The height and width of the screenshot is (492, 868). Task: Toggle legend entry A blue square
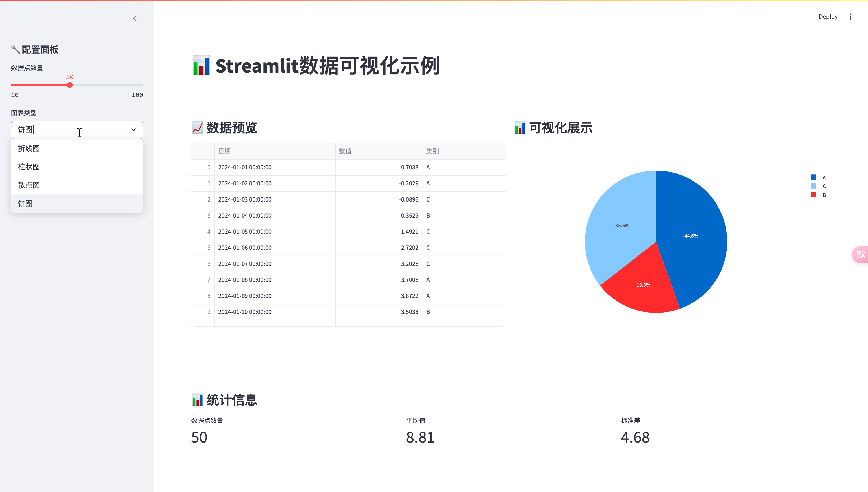tap(813, 177)
